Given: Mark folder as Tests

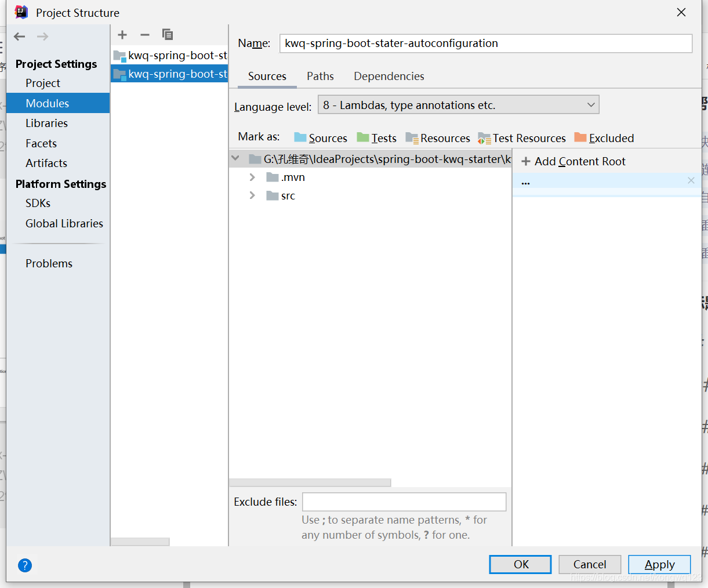Looking at the screenshot, I should [377, 138].
